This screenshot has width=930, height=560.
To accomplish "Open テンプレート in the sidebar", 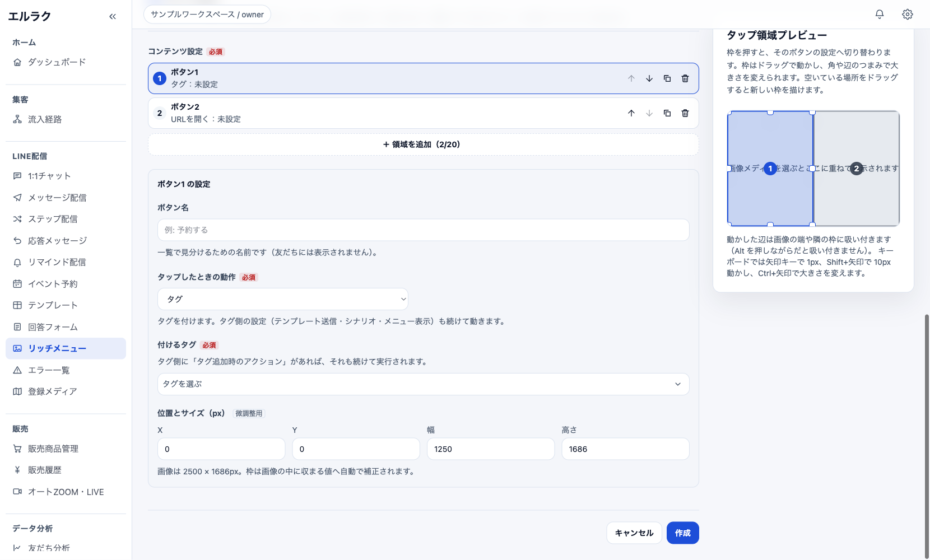I will pyautogui.click(x=66, y=305).
